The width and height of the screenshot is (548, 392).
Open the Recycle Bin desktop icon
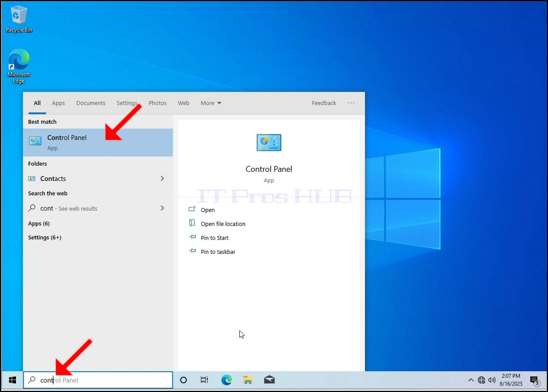pyautogui.click(x=19, y=19)
